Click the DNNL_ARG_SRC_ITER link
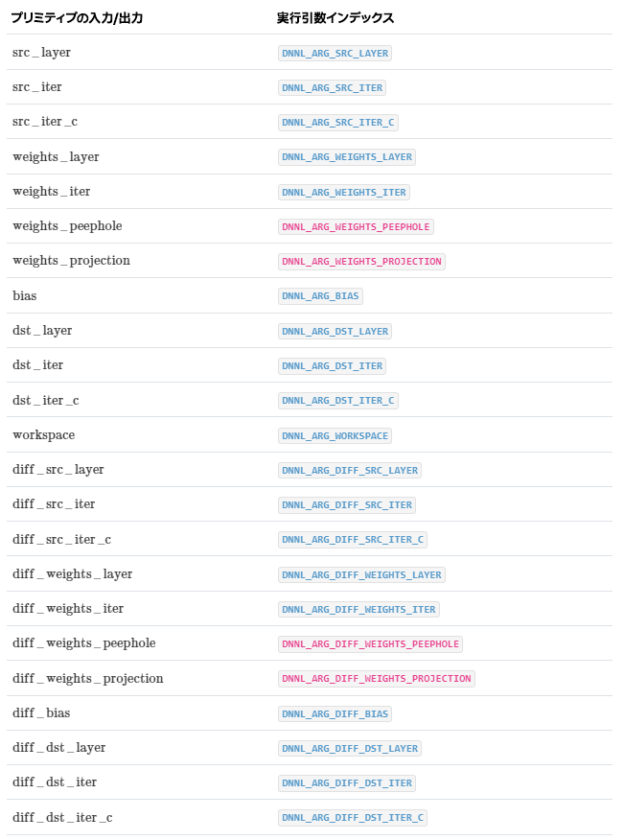Image resolution: width=624 pixels, height=840 pixels. (x=332, y=88)
